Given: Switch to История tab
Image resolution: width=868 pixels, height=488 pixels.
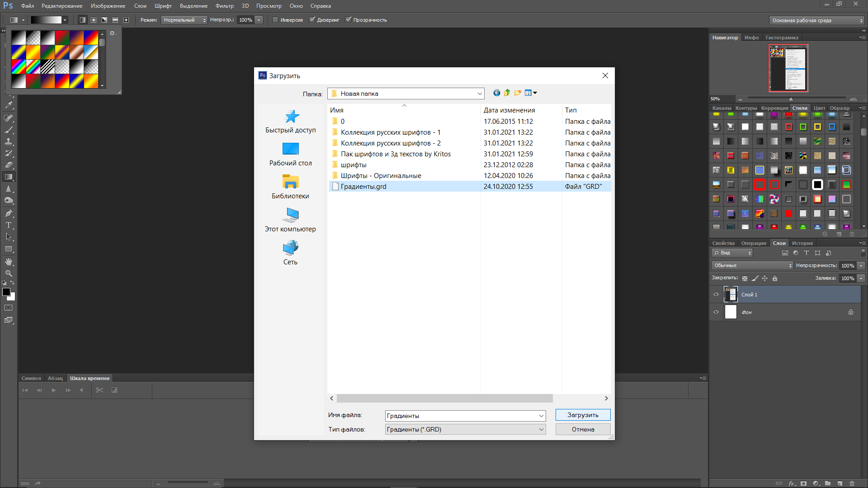Looking at the screenshot, I should point(802,243).
